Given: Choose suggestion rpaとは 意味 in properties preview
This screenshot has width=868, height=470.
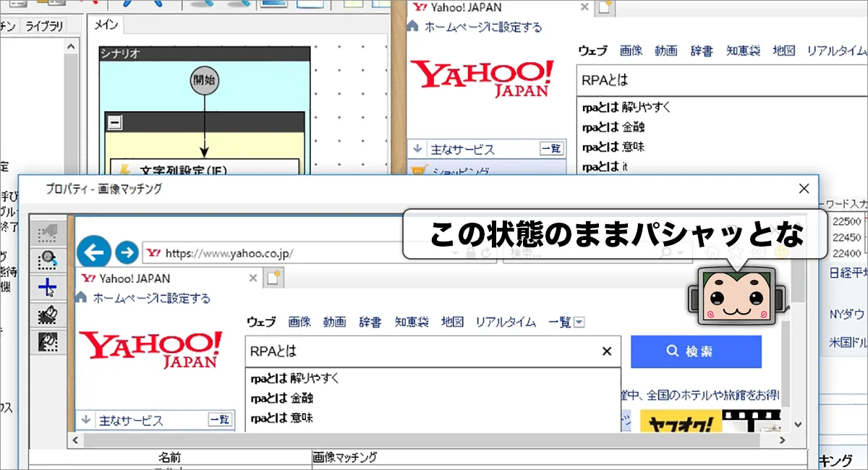Looking at the screenshot, I should pos(282,418).
